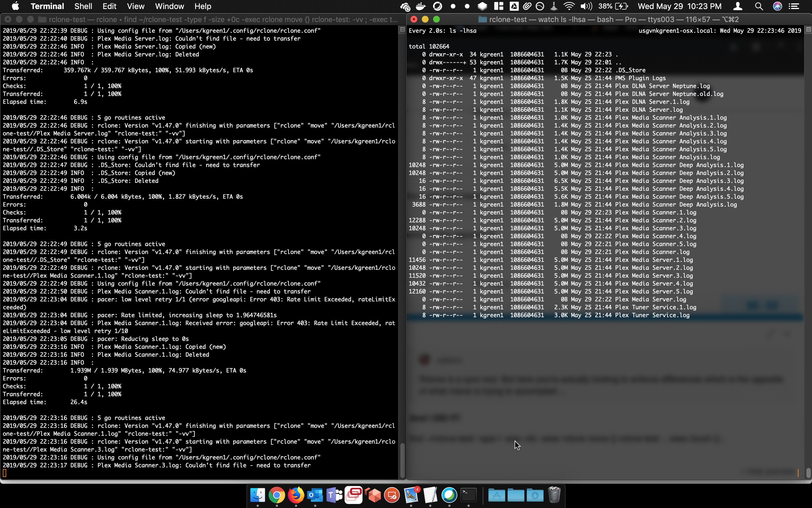This screenshot has width=812, height=508.
Task: Open the date and time menu
Action: click(679, 6)
